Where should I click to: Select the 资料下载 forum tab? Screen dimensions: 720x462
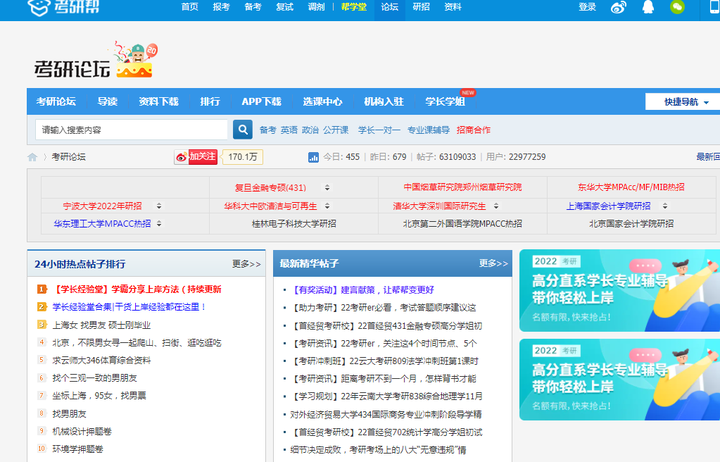158,101
